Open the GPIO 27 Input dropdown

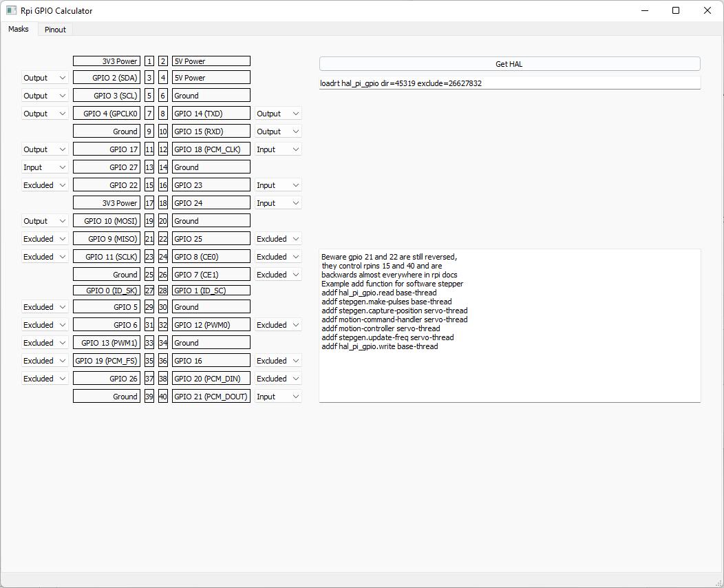coord(45,167)
